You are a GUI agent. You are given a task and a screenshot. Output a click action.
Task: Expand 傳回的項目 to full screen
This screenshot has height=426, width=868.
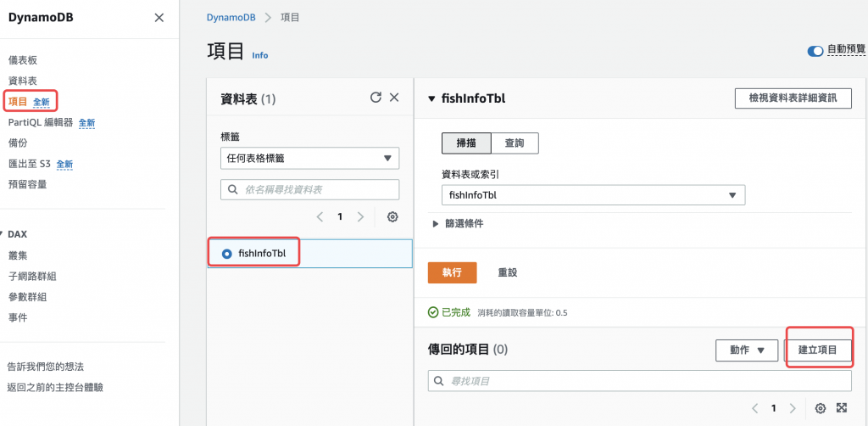pyautogui.click(x=842, y=407)
